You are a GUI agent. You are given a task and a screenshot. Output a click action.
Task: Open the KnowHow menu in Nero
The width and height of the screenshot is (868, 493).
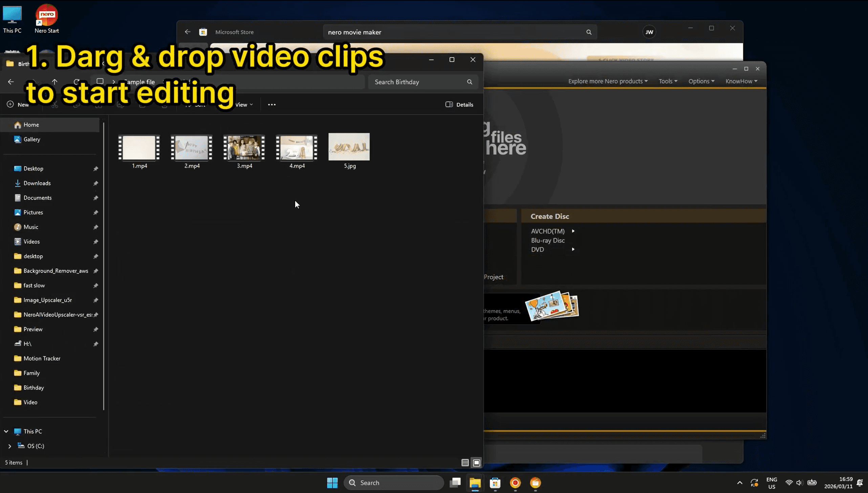pyautogui.click(x=741, y=81)
